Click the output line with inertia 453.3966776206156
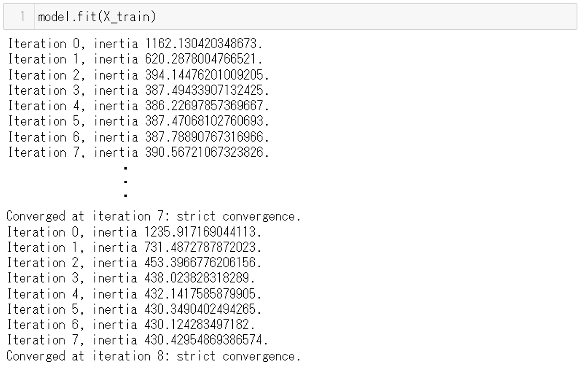This screenshot has width=588, height=367. (134, 263)
